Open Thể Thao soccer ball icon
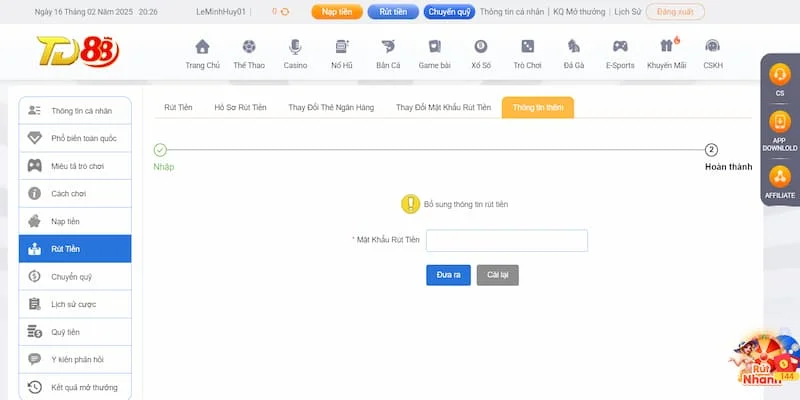Viewport: 800px width, 400px height. click(249, 47)
